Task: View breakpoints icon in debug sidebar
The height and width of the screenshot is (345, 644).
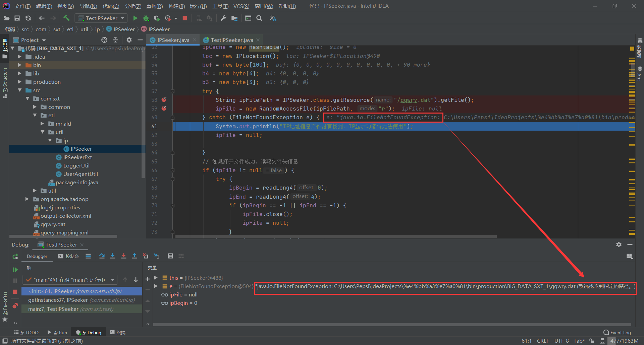Action: 15,305
